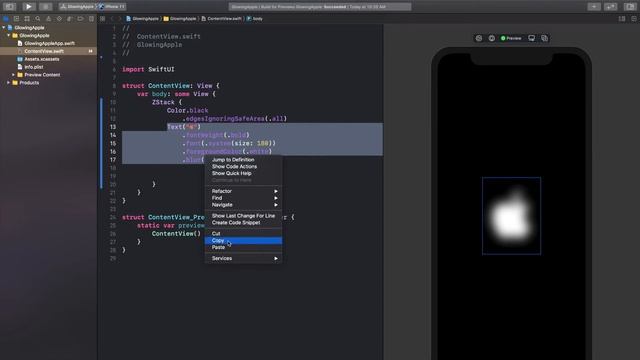Select the blurred apple in preview canvas

(511, 216)
